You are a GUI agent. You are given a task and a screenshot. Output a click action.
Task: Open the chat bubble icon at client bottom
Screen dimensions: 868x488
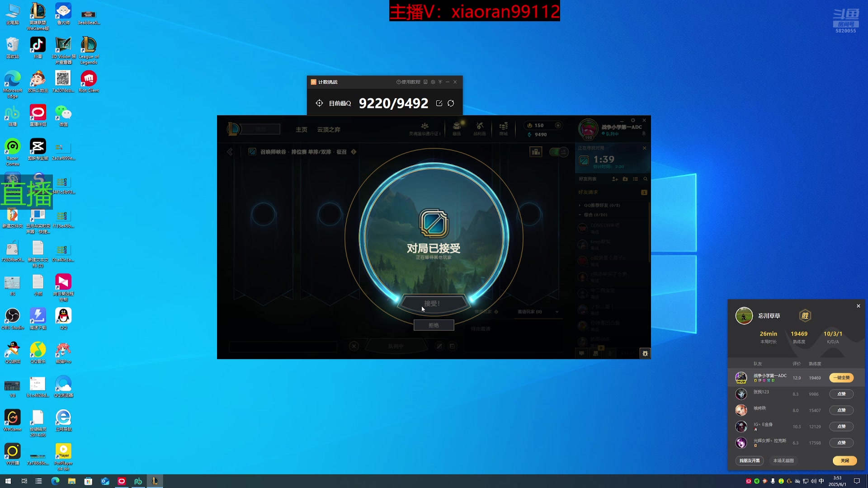(x=581, y=353)
